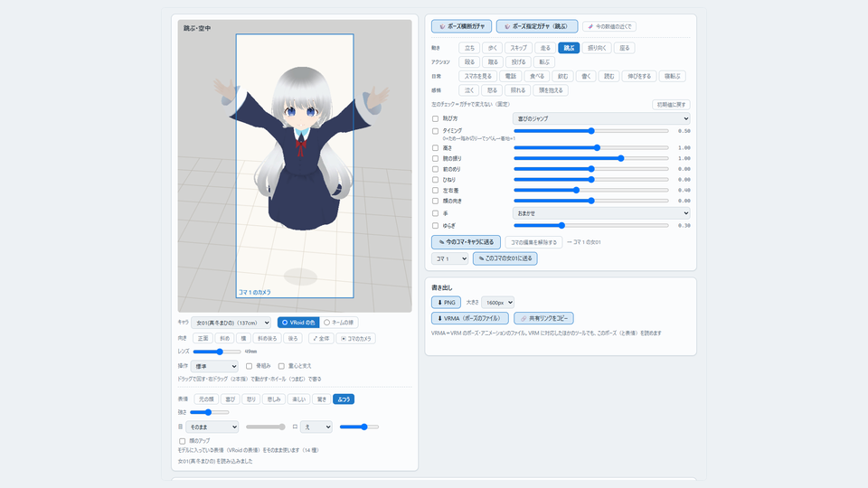Viewport: 868px width, 488px height.
Task: Select the ネームの線 radio option
Action: (x=339, y=322)
